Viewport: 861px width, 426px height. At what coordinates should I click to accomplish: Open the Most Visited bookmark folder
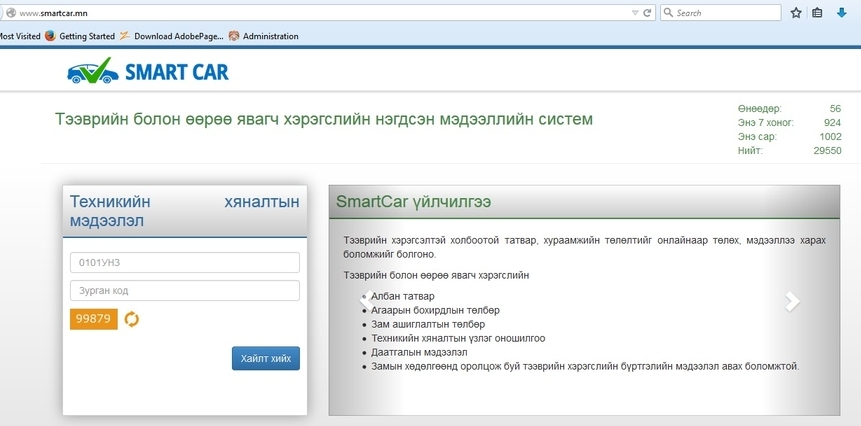click(x=18, y=36)
